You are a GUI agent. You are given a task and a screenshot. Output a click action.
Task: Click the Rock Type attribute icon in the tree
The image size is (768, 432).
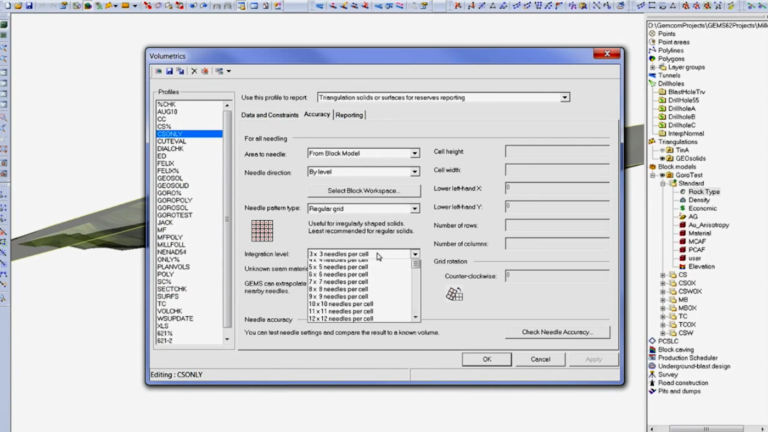(683, 192)
